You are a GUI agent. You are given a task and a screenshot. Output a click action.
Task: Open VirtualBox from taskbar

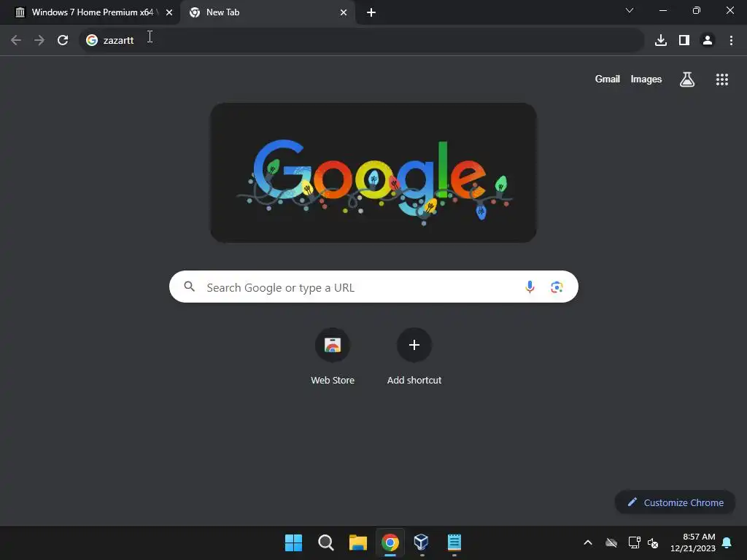(422, 542)
